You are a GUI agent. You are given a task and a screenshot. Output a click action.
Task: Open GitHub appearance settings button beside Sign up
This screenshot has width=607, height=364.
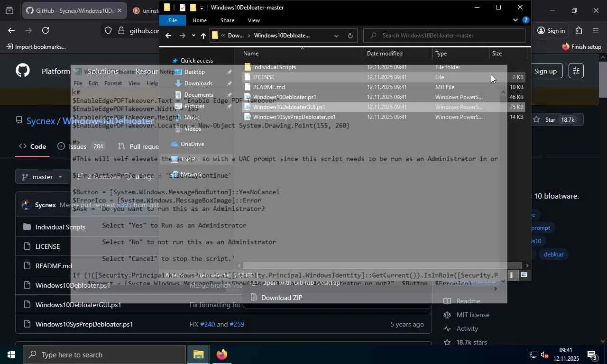coord(576,71)
